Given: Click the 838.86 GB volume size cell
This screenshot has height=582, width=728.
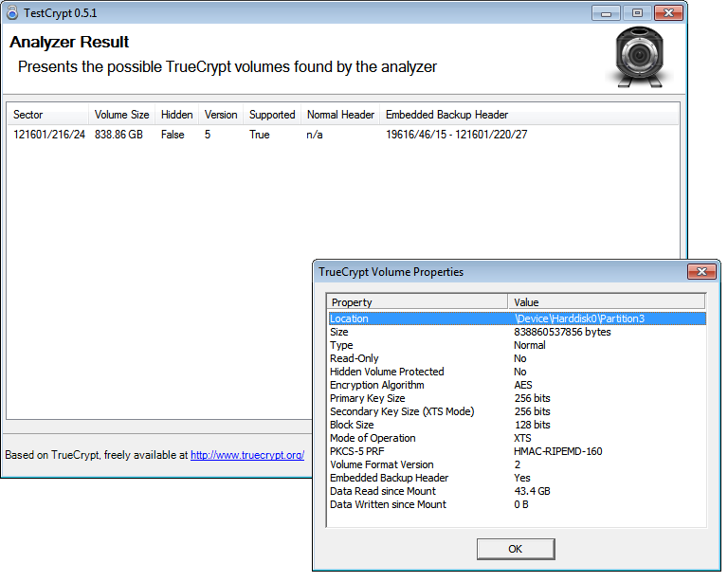Looking at the screenshot, I should tap(118, 135).
